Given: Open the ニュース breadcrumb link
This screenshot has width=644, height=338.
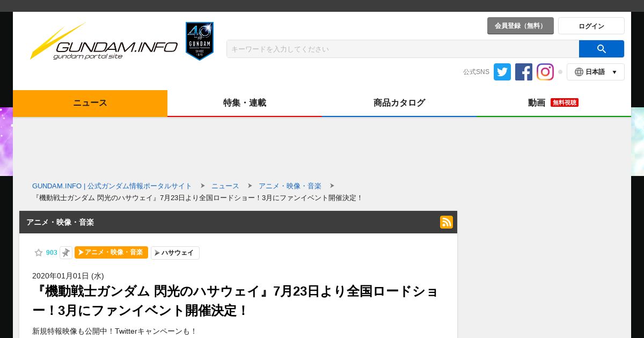Looking at the screenshot, I should pyautogui.click(x=225, y=186).
